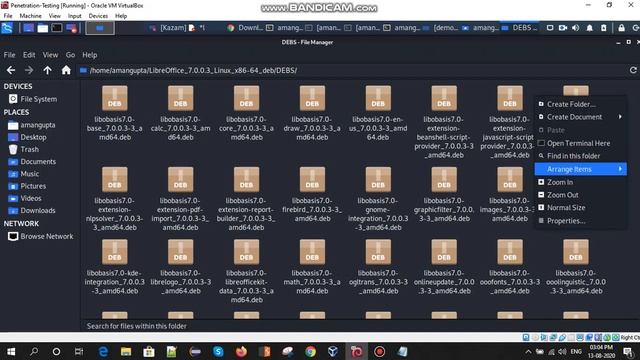The height and width of the screenshot is (360, 640).
Task: Open Firefox from Windows taskbar
Action: coord(241,351)
